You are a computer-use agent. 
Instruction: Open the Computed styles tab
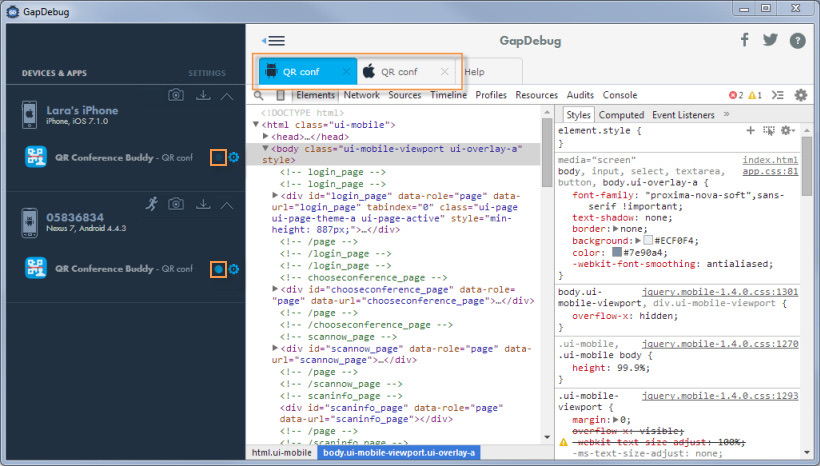coord(621,115)
